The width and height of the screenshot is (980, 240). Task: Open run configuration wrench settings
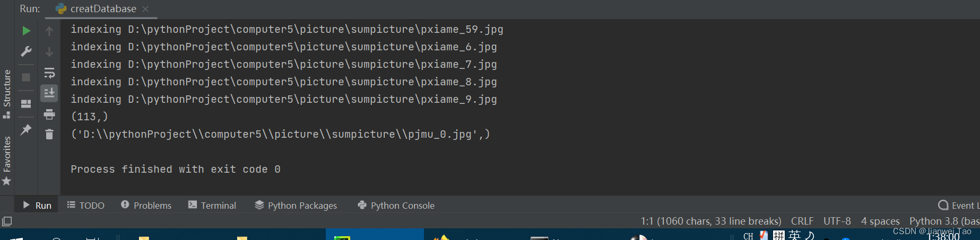[x=26, y=51]
